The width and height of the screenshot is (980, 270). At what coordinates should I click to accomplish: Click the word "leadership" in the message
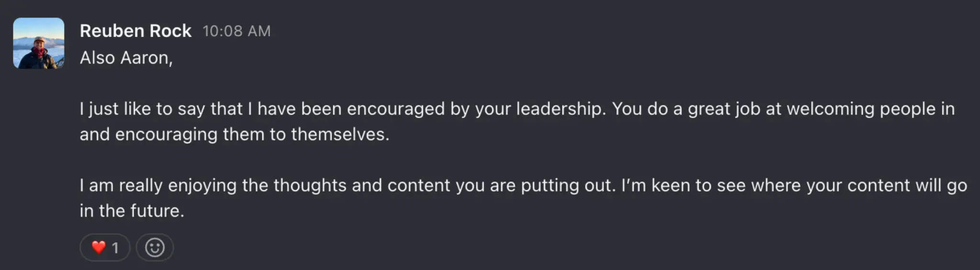pyautogui.click(x=559, y=109)
